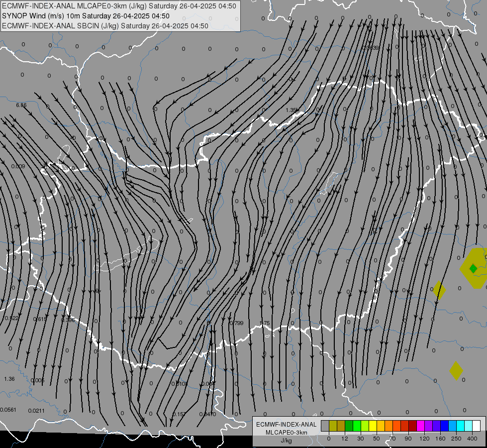Click the 0.396 map value
This screenshot has height=448, width=487.
pyautogui.click(x=68, y=320)
